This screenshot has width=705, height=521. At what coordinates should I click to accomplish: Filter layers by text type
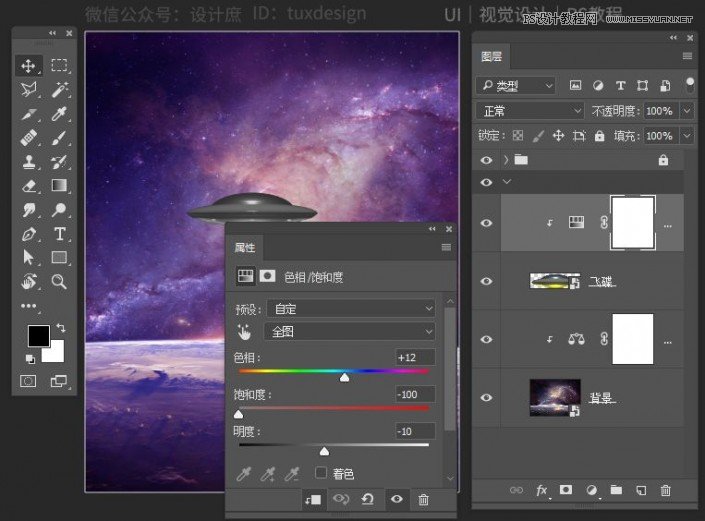point(620,85)
